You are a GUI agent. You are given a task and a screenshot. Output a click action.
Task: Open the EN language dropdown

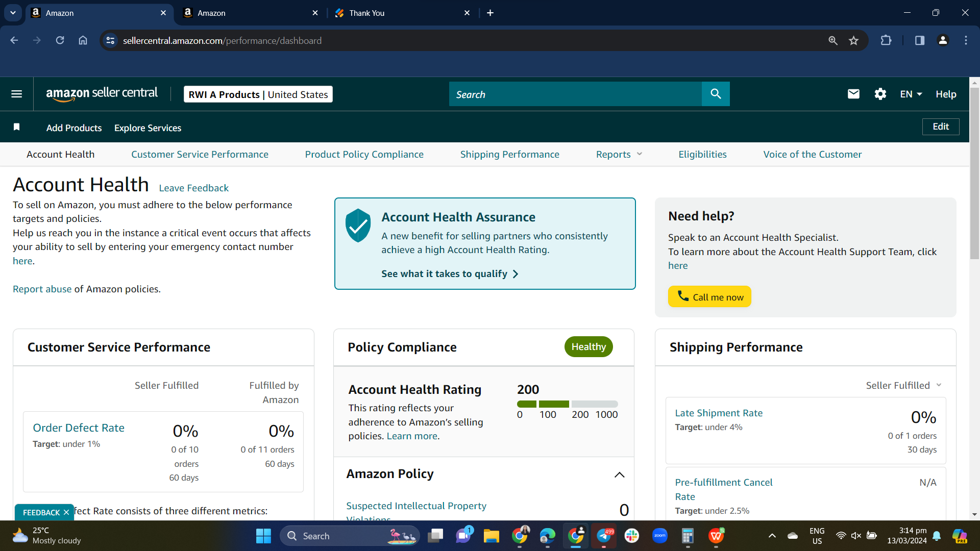[911, 94]
